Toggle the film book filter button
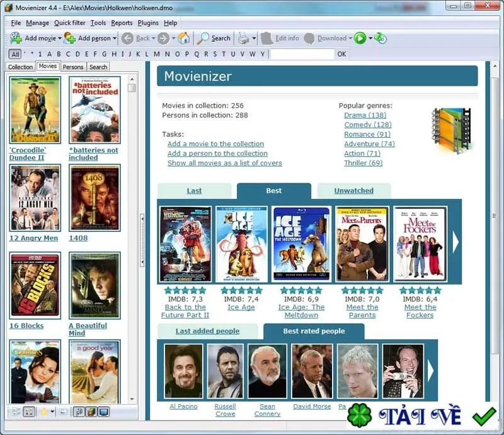Image resolution: width=504 pixels, height=435 pixels. [x=91, y=412]
